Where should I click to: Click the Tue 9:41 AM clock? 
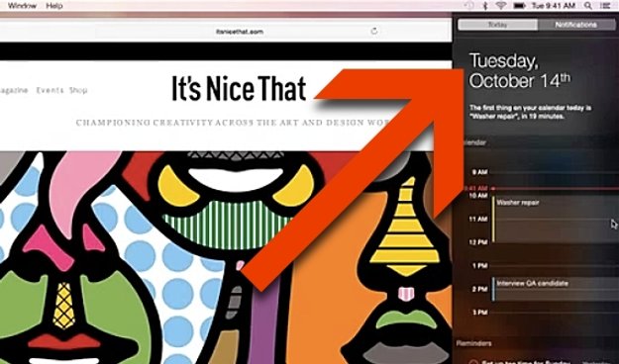(x=553, y=6)
